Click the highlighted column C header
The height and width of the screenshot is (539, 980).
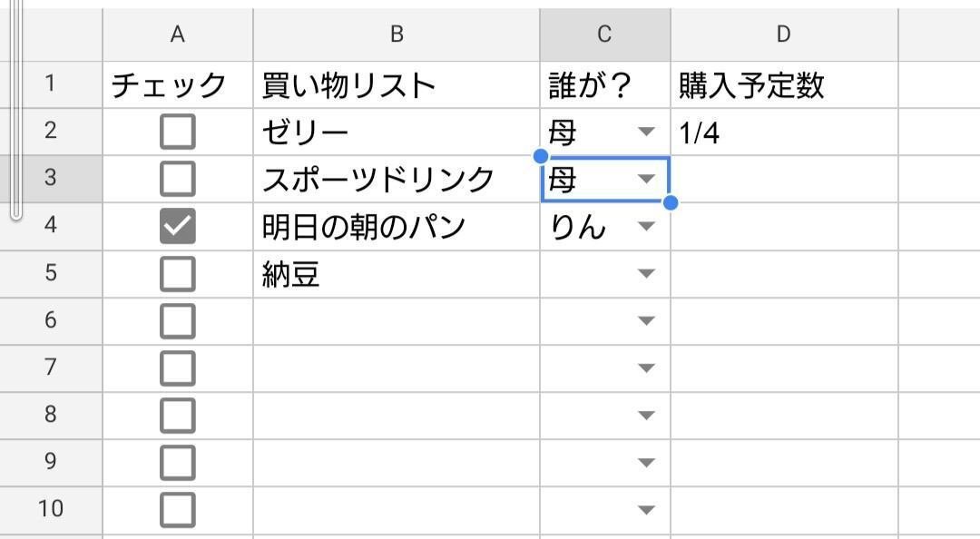[605, 34]
